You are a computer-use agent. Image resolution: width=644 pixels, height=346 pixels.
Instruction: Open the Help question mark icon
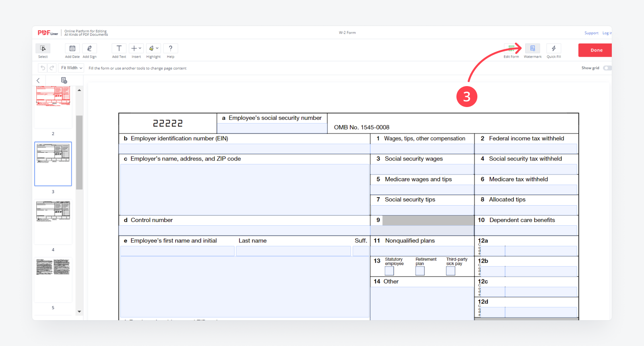pos(171,49)
